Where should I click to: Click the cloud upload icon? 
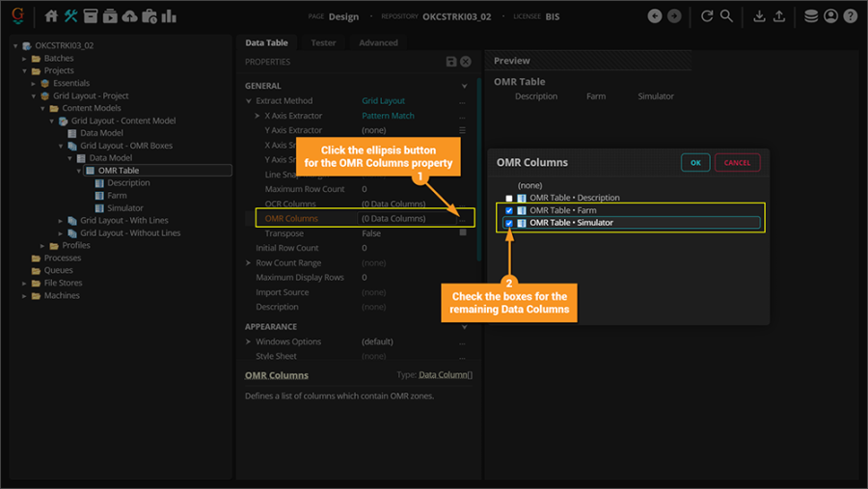(129, 16)
